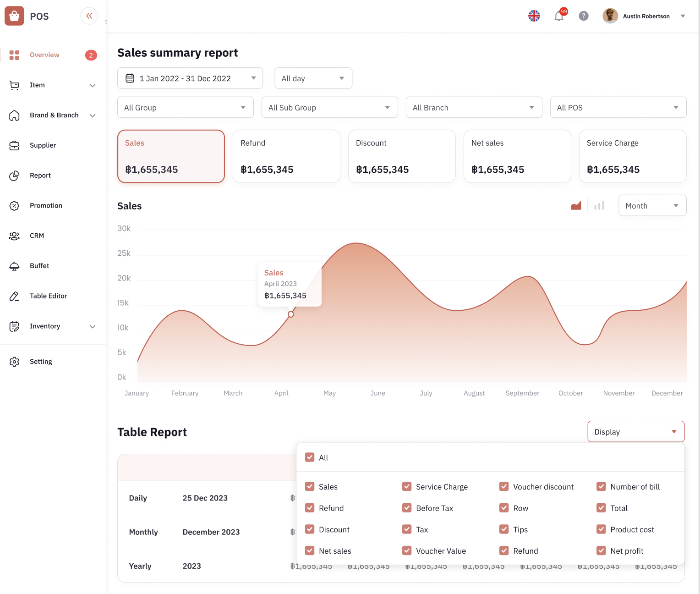Click the Supplier icon in the sidebar

14,145
